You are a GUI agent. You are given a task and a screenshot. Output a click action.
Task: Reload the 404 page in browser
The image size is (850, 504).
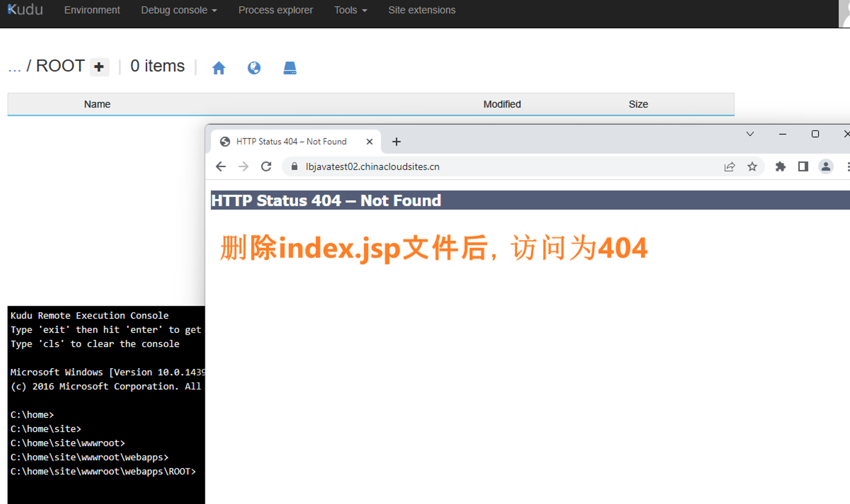click(x=266, y=167)
